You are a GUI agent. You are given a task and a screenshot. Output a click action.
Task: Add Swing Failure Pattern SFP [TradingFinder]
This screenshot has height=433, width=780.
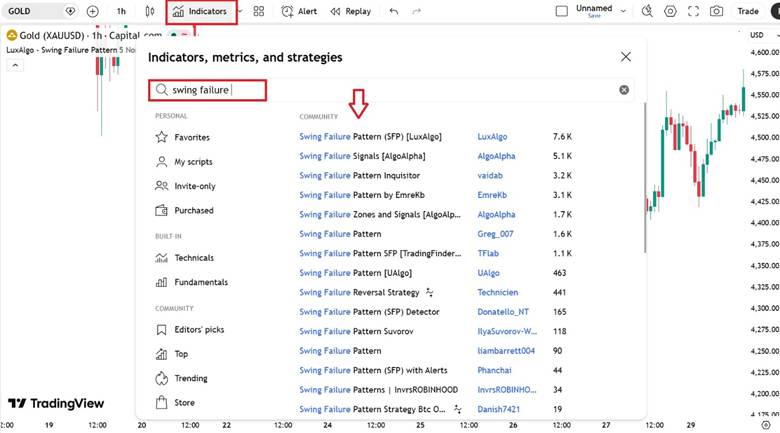tap(380, 253)
